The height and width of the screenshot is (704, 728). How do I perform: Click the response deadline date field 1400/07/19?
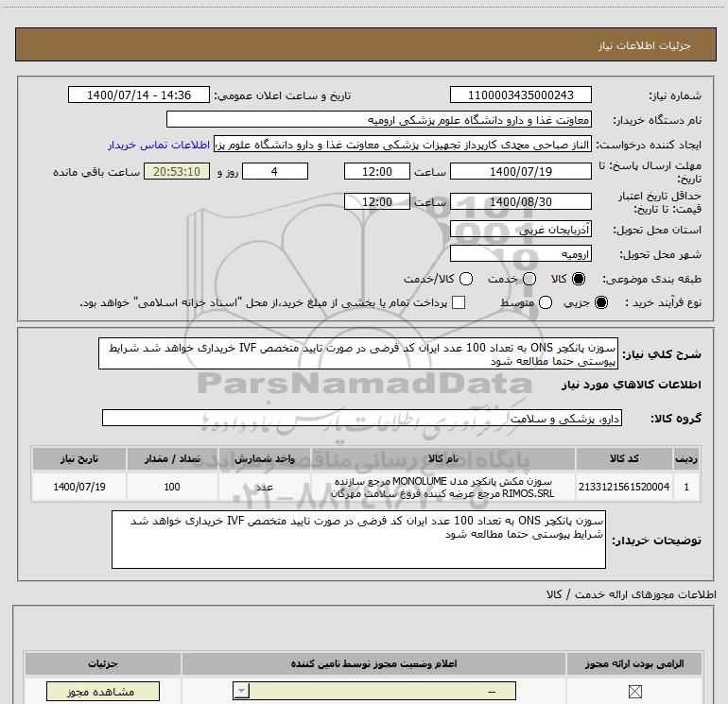(x=521, y=171)
